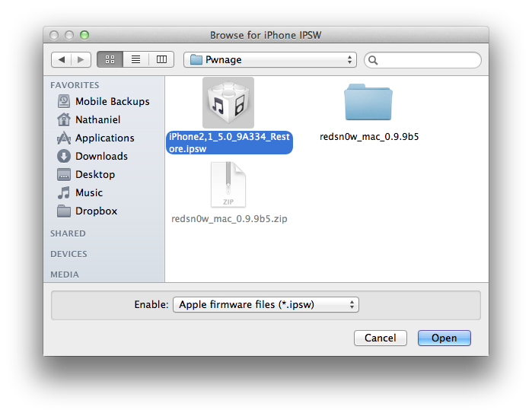Collapse the FAVORITES sidebar section
Viewport: 532px width, 416px height.
click(75, 85)
